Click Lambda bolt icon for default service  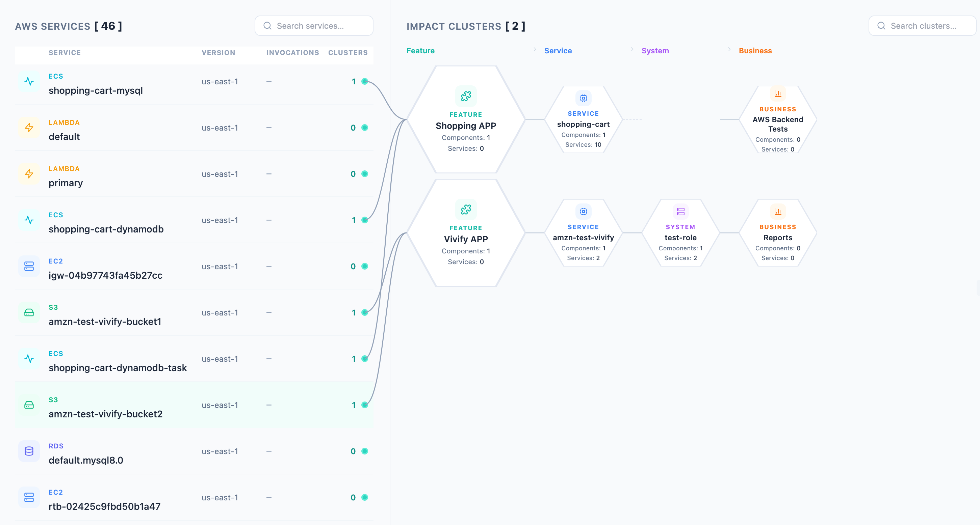pos(29,128)
